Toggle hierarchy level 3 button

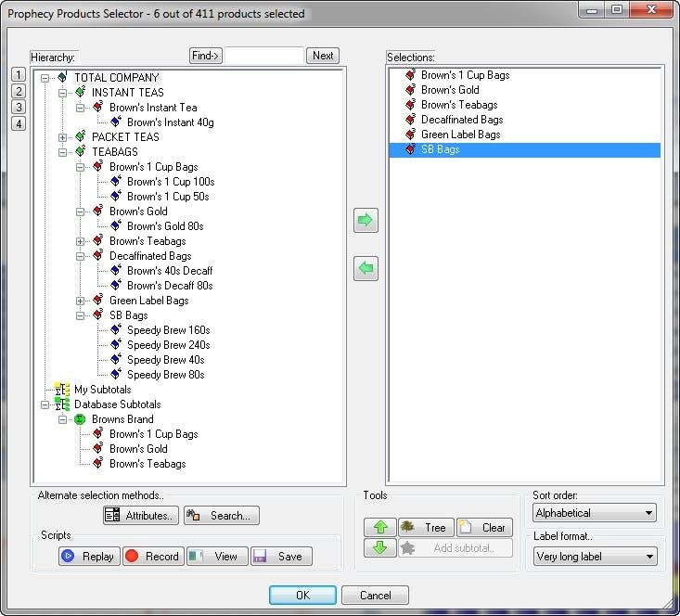19,107
